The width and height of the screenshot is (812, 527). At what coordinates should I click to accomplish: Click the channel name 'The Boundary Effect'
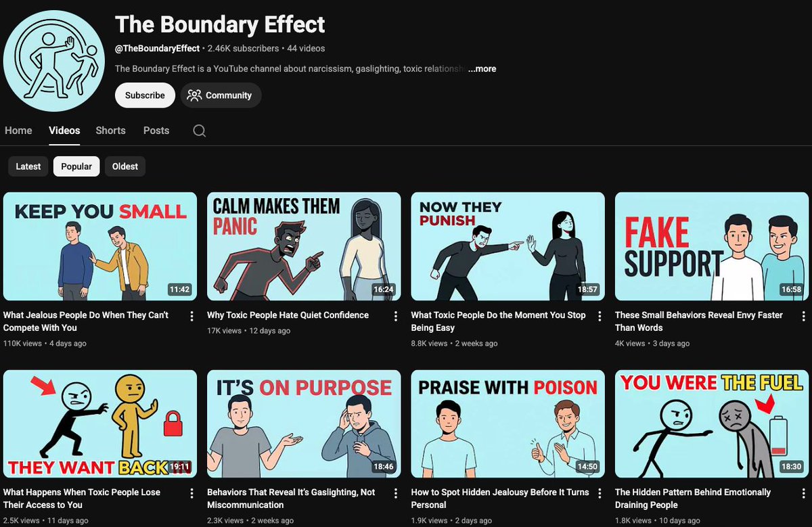point(220,24)
